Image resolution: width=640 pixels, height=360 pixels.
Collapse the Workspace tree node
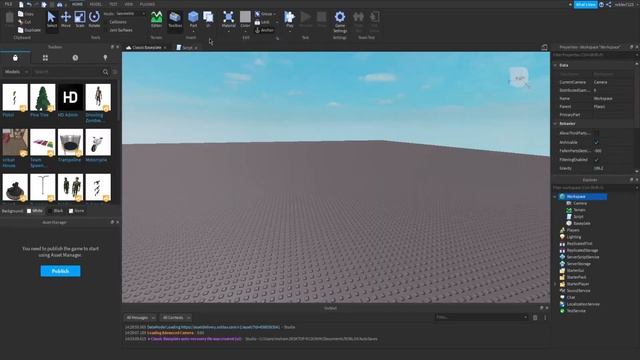pyautogui.click(x=555, y=197)
